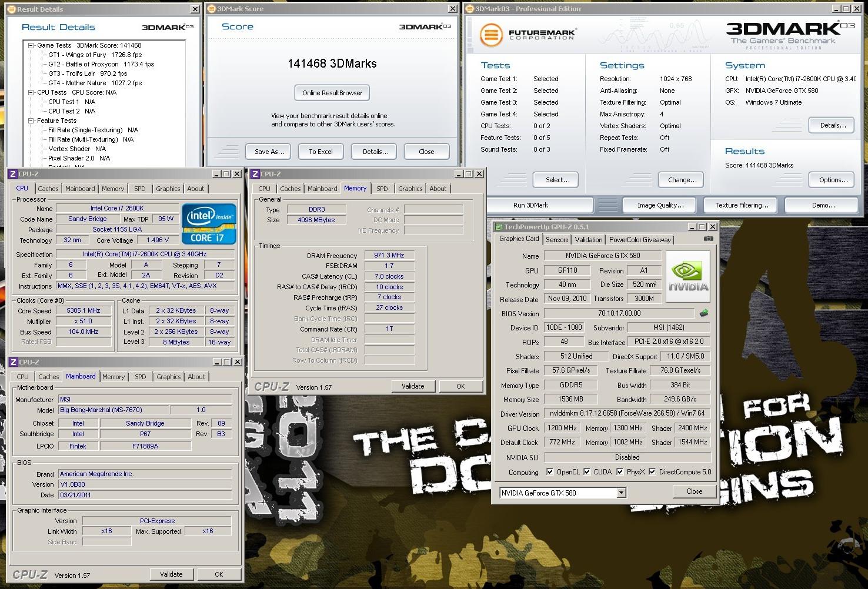868x589 pixels.
Task: Click the GPU-Z title bar icon
Action: point(499,226)
